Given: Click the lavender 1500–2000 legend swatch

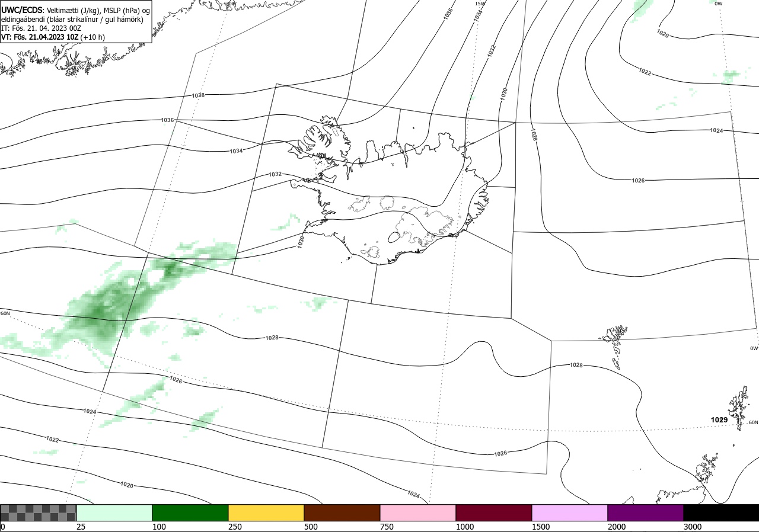Looking at the screenshot, I should tap(570, 512).
